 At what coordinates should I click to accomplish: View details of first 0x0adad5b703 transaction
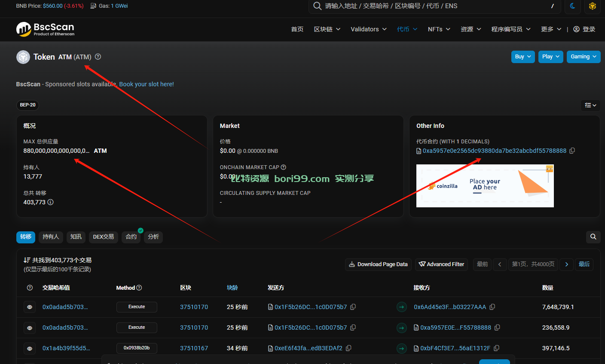30,307
